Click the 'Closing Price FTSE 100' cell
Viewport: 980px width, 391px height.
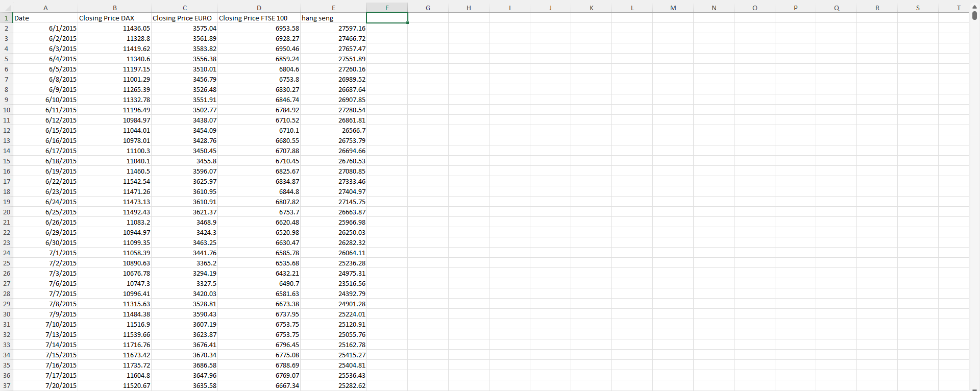tap(259, 18)
